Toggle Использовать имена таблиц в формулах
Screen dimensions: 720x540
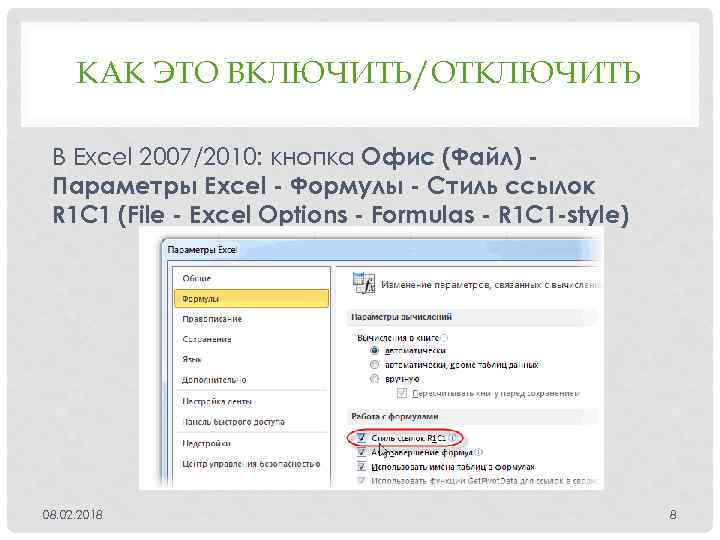pos(361,467)
